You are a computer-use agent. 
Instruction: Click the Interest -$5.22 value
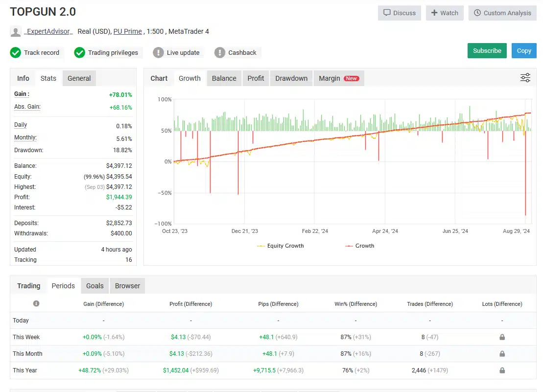[x=123, y=207]
